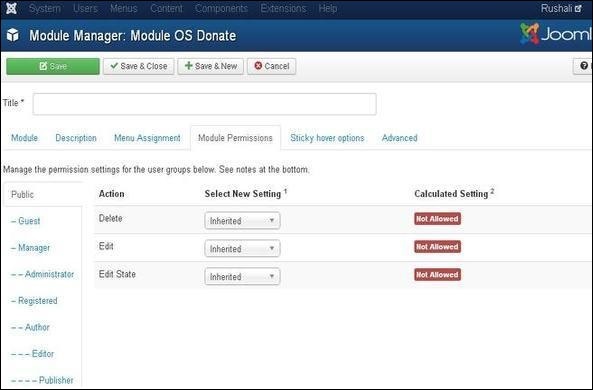Open the Help menu in top bar
This screenshot has width=593, height=390.
[328, 8]
